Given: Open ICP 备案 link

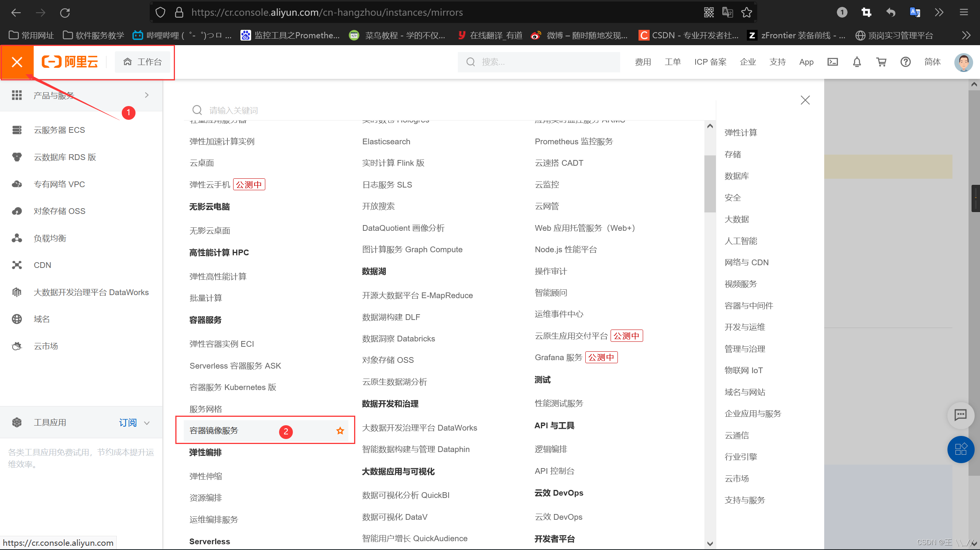Looking at the screenshot, I should click(710, 62).
